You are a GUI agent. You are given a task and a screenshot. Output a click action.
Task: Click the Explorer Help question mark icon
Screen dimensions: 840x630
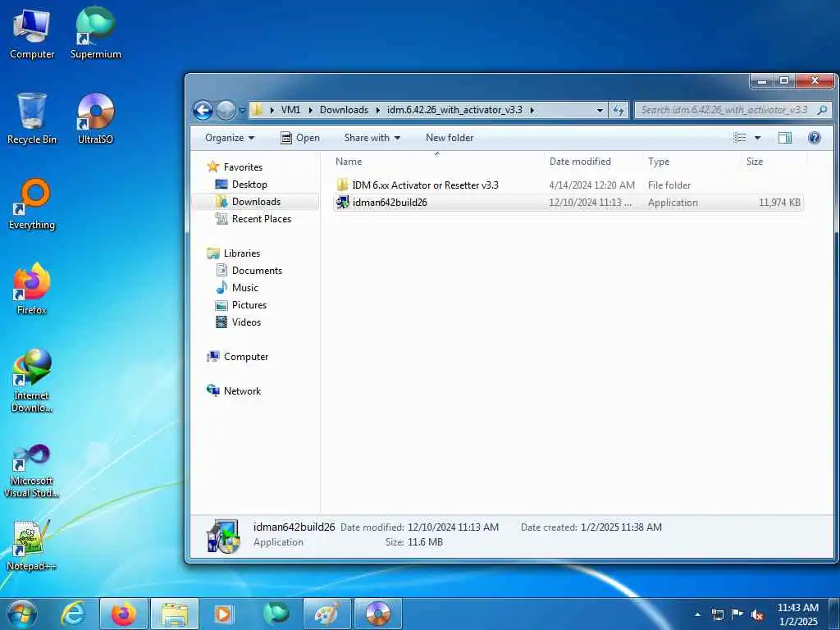(x=815, y=138)
